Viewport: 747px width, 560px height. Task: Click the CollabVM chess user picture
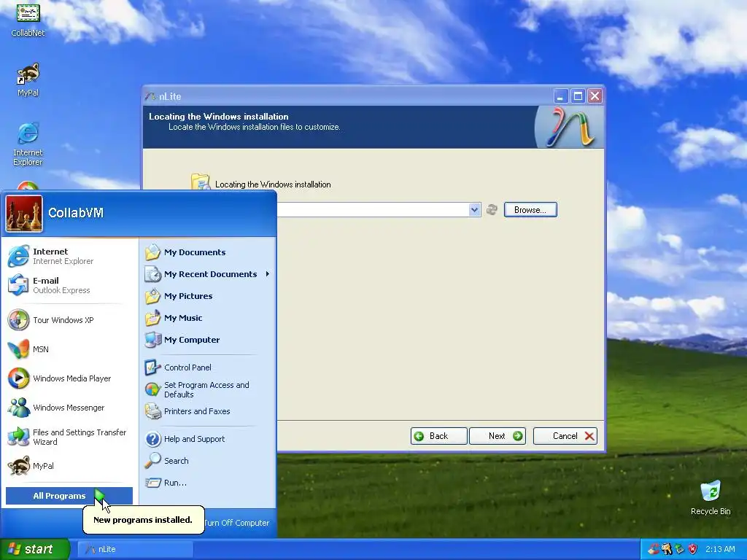point(24,214)
